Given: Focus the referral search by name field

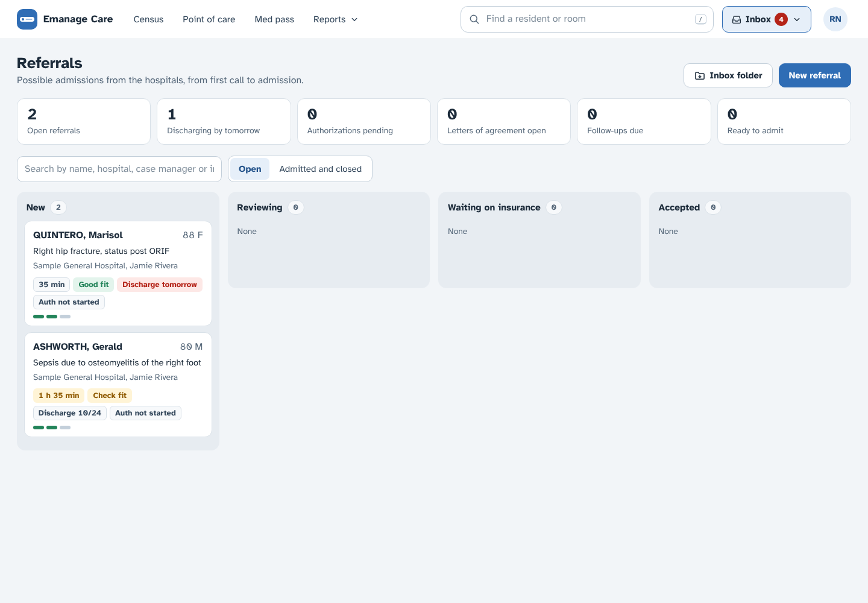Looking at the screenshot, I should pos(119,169).
